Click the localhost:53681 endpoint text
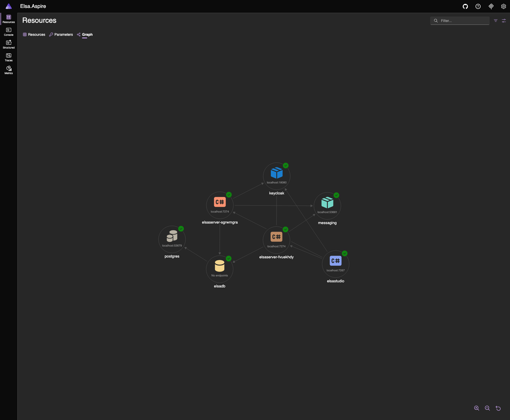This screenshot has height=420, width=510. pyautogui.click(x=327, y=212)
